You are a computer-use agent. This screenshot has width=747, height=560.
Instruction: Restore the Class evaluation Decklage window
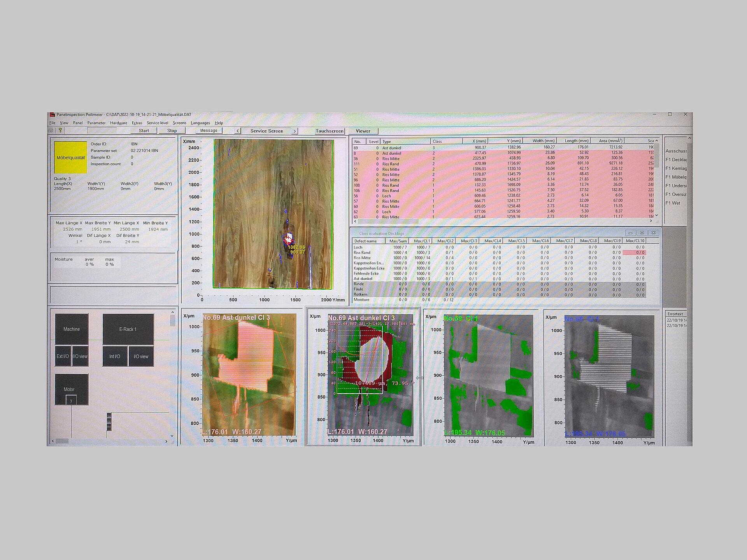(642, 233)
